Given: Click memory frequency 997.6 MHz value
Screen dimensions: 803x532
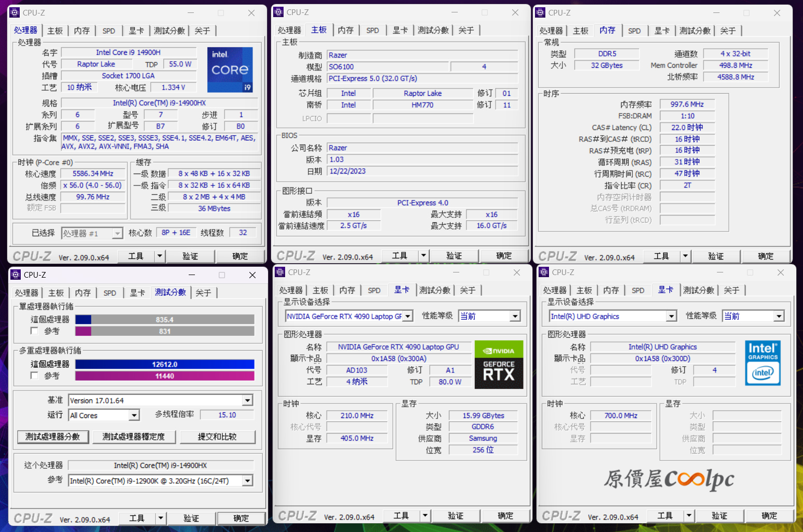Looking at the screenshot, I should (687, 104).
